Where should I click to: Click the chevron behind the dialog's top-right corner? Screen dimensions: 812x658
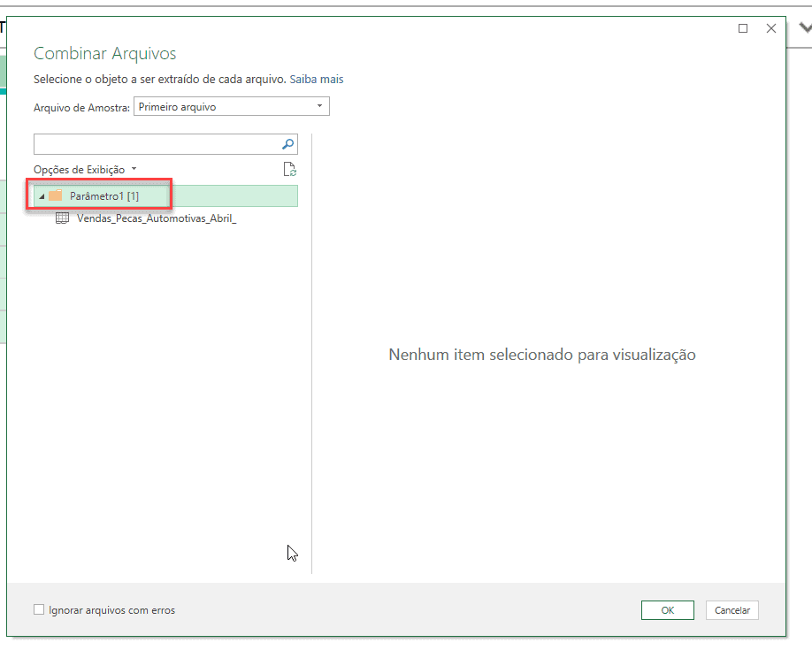tap(804, 27)
